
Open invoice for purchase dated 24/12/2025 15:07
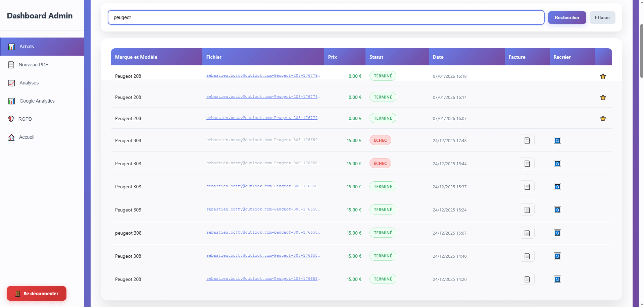click(x=527, y=233)
